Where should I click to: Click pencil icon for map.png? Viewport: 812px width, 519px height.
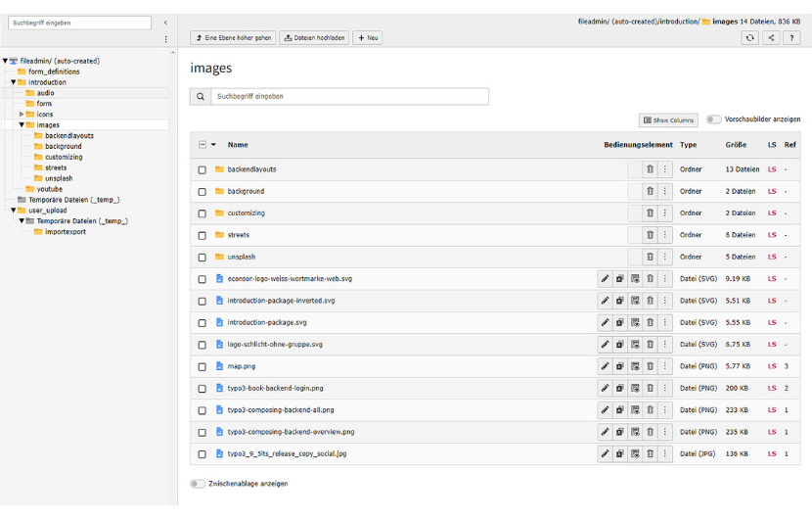pyautogui.click(x=605, y=366)
